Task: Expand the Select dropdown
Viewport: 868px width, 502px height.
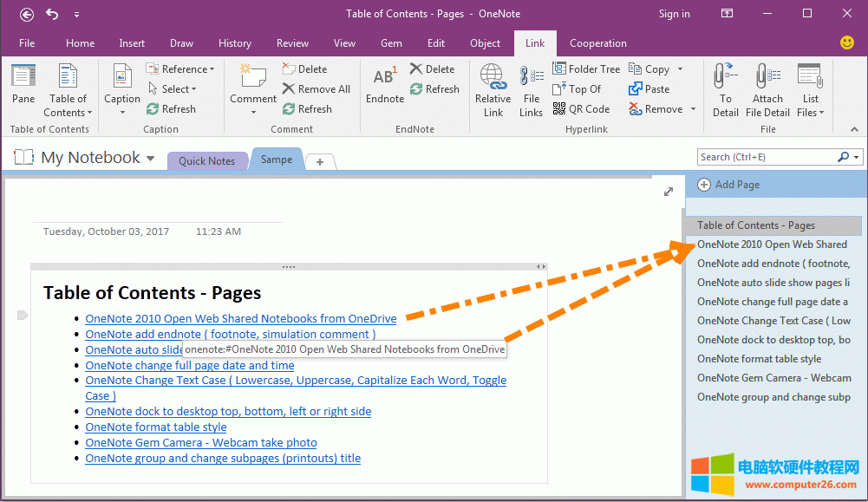Action: [177, 88]
